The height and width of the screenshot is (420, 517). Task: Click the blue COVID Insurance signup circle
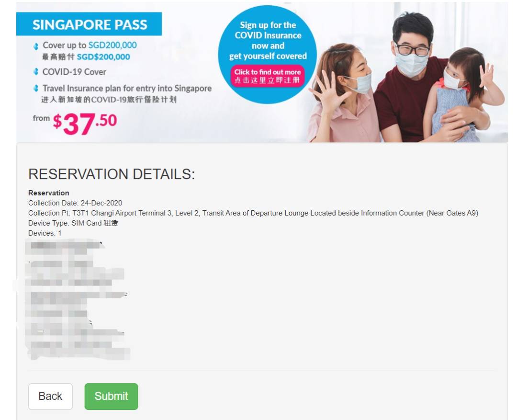(268, 55)
